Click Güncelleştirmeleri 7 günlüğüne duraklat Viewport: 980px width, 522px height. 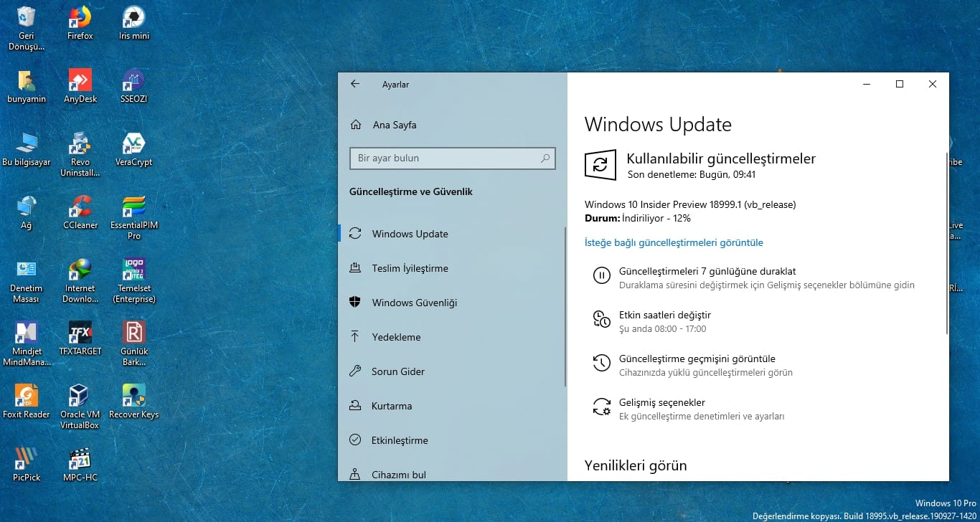[x=753, y=277]
